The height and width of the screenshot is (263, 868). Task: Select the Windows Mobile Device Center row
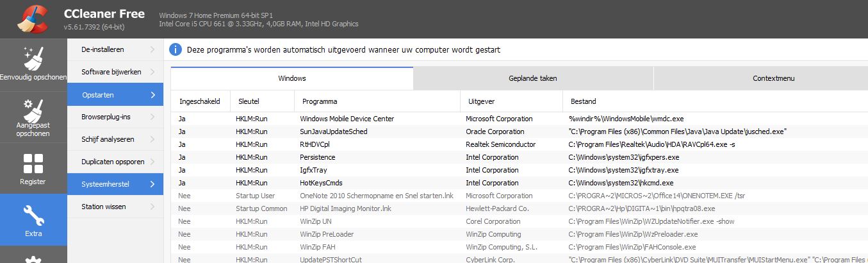[x=347, y=119]
